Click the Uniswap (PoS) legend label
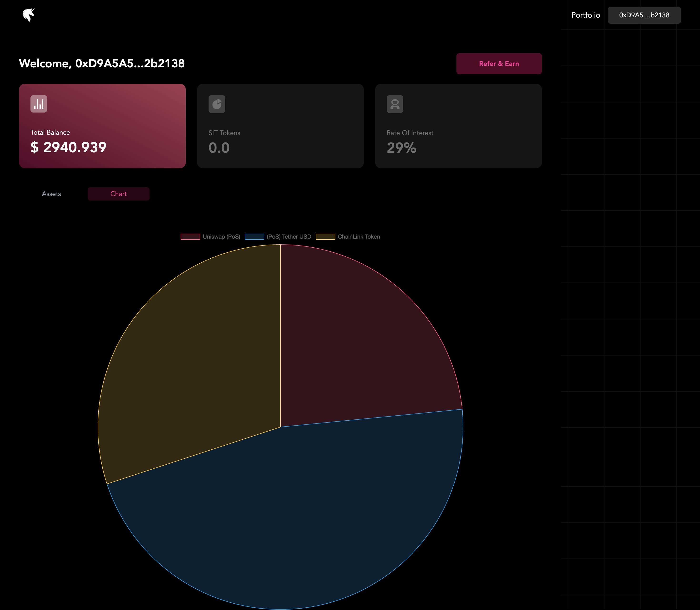Viewport: 700px width, 610px height. point(221,236)
